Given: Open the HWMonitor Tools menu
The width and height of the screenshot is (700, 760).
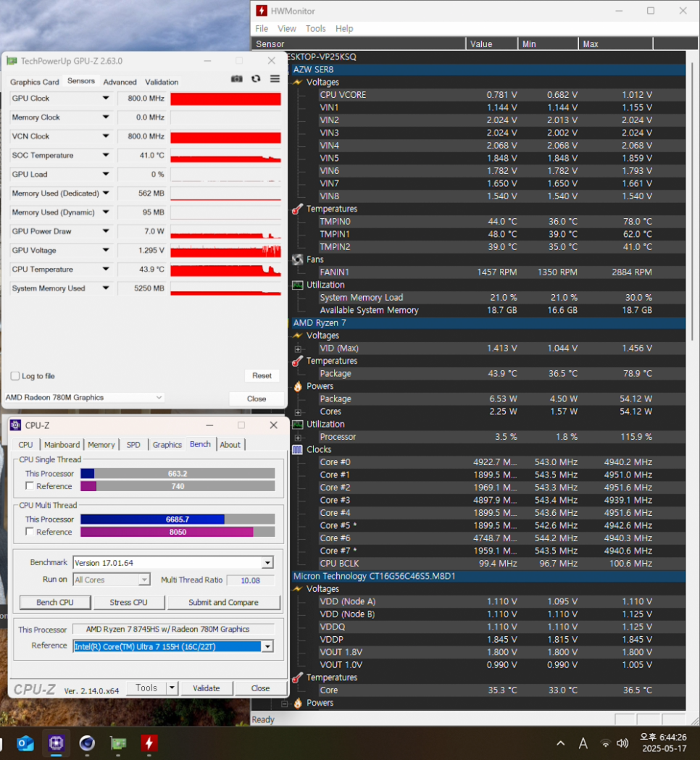Looking at the screenshot, I should 316,28.
